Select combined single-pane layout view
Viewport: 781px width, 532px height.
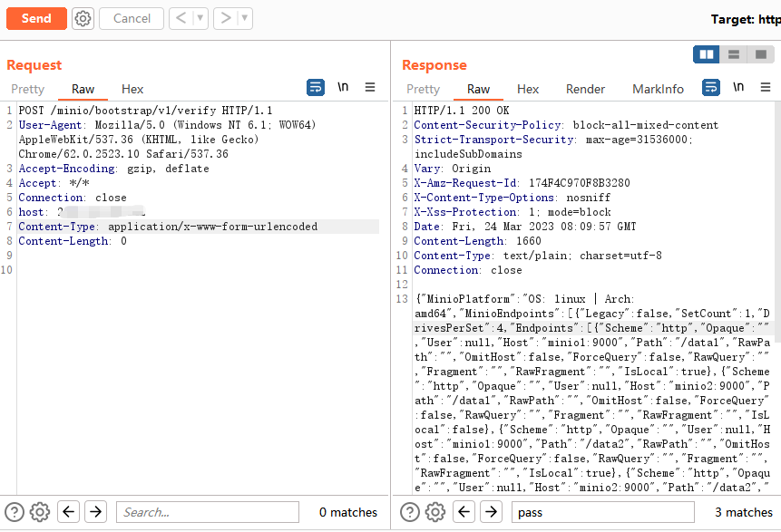760,54
